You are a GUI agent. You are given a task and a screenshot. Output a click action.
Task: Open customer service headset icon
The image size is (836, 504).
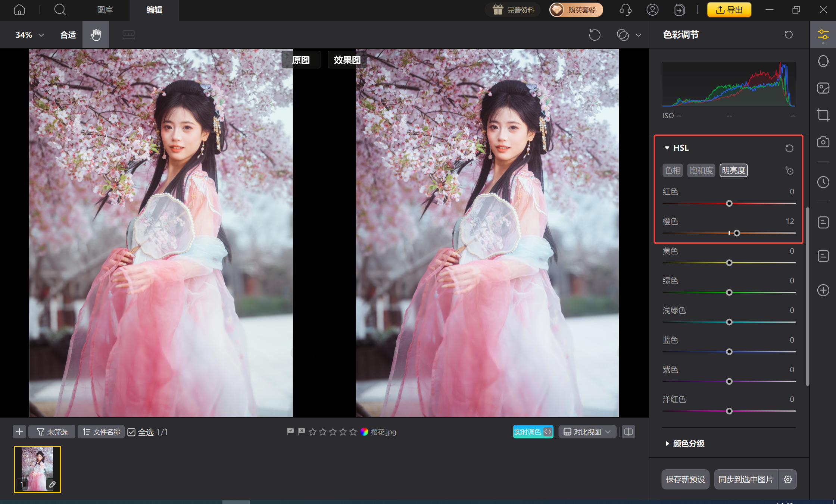tap(625, 10)
